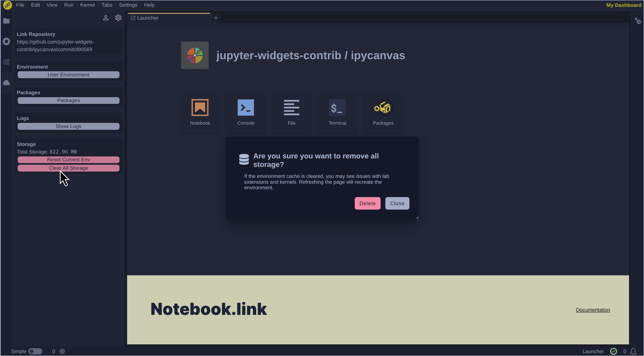644x356 pixels.
Task: Click the CPU usage indicator in status bar
Action: coord(62,351)
